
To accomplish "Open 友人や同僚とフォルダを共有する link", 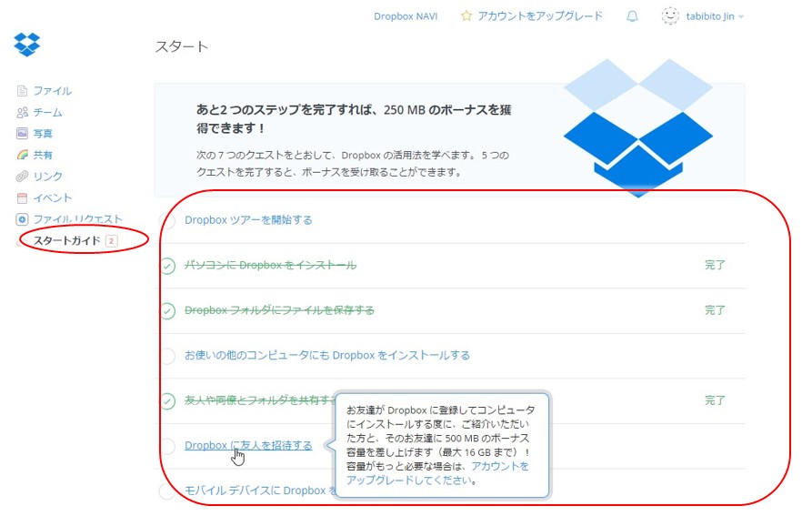I will click(260, 400).
